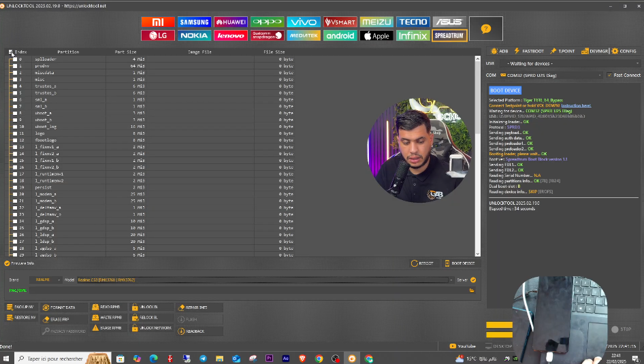Open Telegram from the taskbar
This screenshot has width=644, height=364.
click(203, 359)
